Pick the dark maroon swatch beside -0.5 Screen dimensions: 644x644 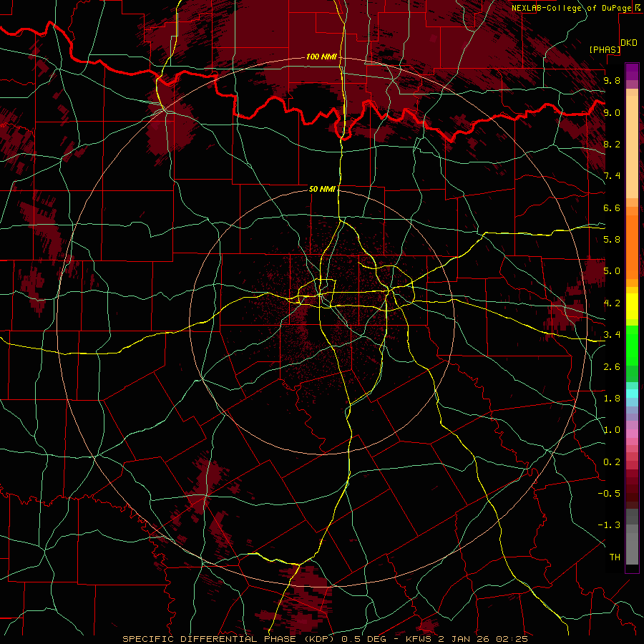[x=632, y=493]
